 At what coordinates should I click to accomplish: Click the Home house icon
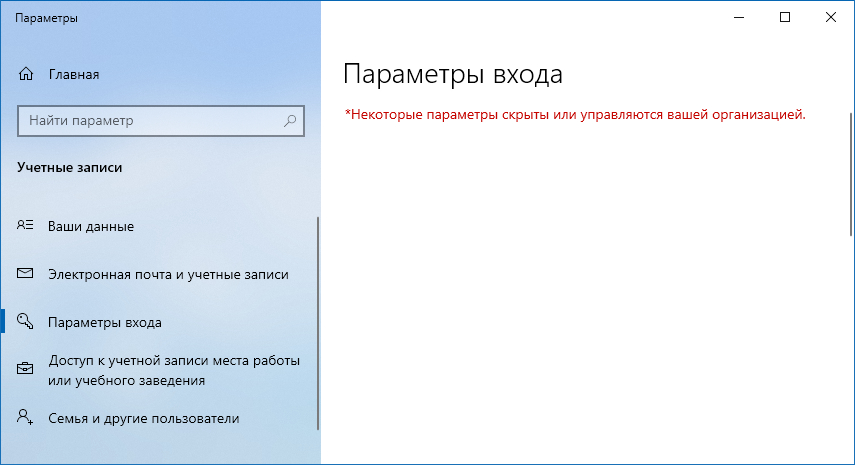pyautogui.click(x=26, y=74)
